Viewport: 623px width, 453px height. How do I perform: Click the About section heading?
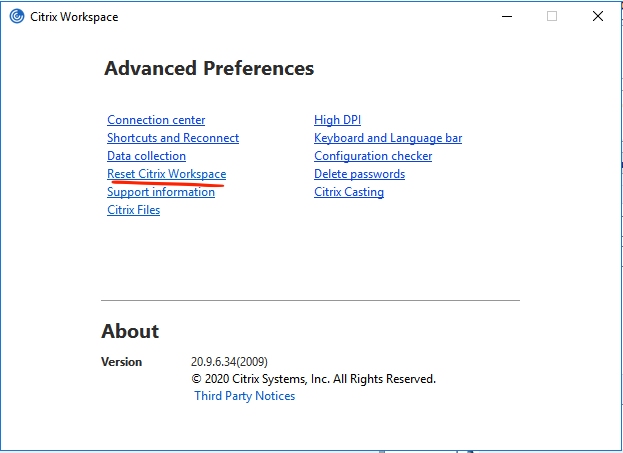click(x=130, y=331)
